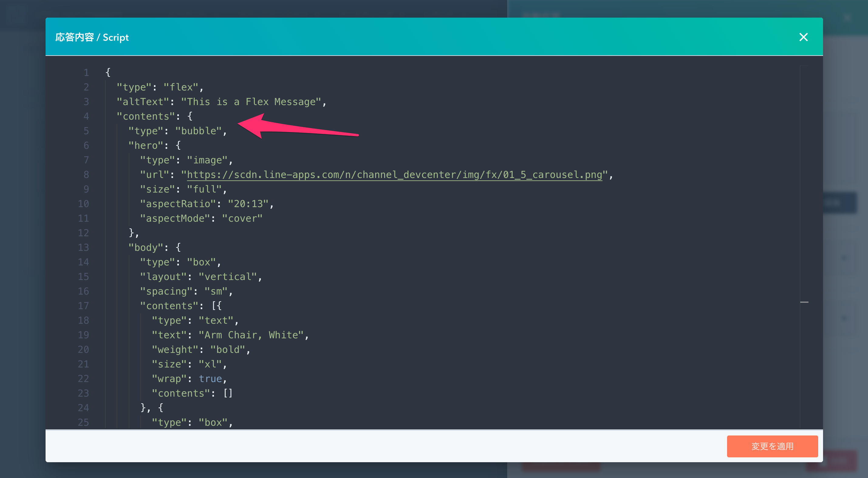Viewport: 868px width, 478px height.
Task: Click the scrollbar marker in editor
Action: [x=804, y=302]
